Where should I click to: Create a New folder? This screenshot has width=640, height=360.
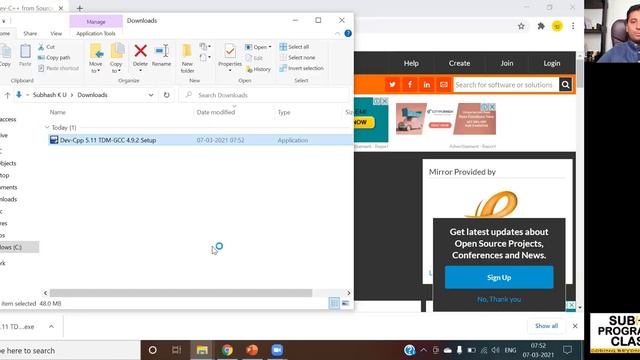pyautogui.click(x=187, y=58)
